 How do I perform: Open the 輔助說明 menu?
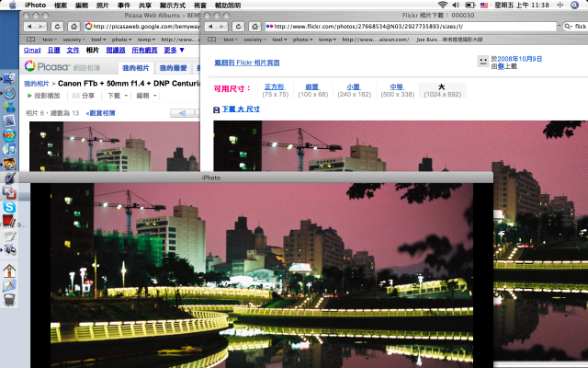click(x=228, y=6)
